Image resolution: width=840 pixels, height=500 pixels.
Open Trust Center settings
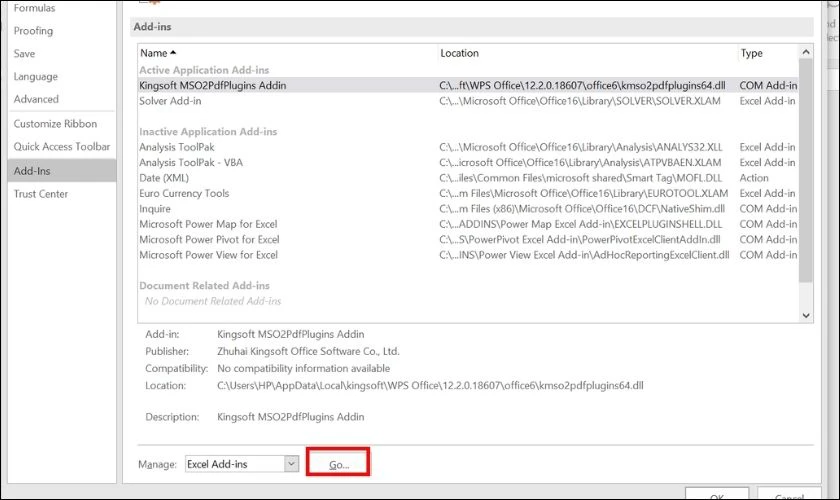(x=41, y=194)
